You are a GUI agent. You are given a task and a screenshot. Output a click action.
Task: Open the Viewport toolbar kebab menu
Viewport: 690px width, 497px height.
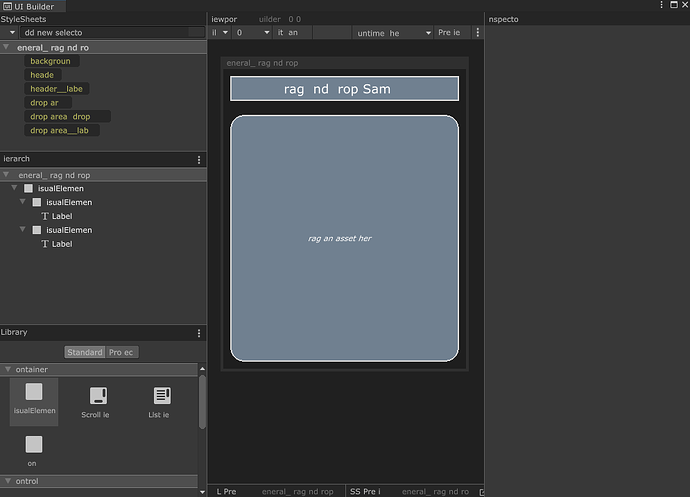click(x=477, y=33)
